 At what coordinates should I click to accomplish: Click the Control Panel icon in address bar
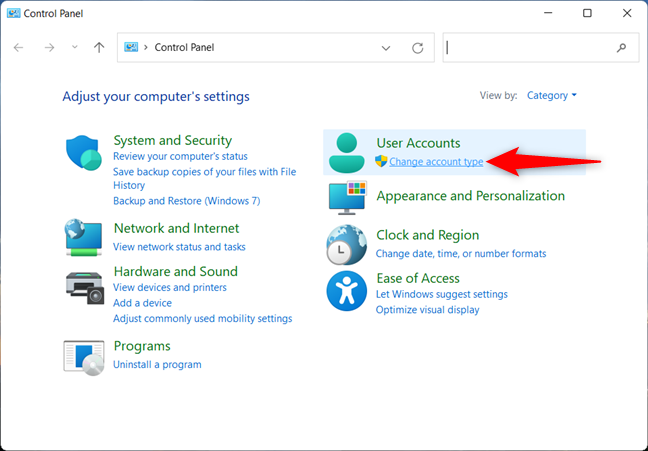[131, 47]
